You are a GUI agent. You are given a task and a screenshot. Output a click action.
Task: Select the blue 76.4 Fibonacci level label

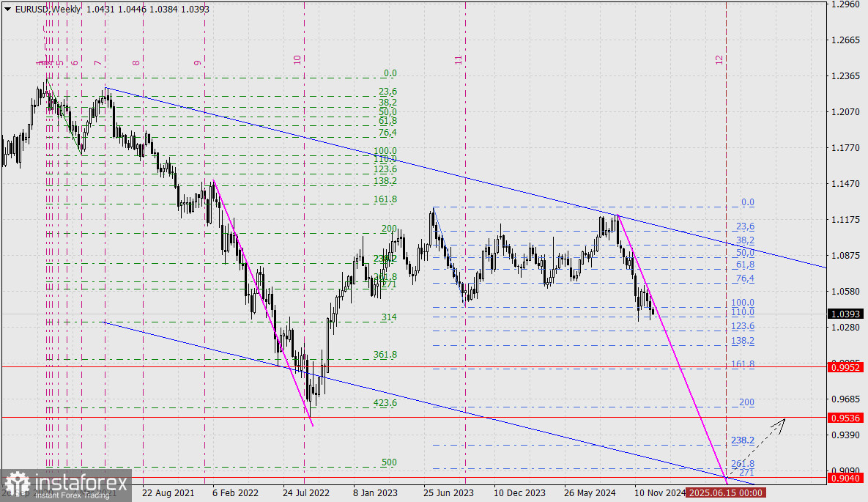745,278
